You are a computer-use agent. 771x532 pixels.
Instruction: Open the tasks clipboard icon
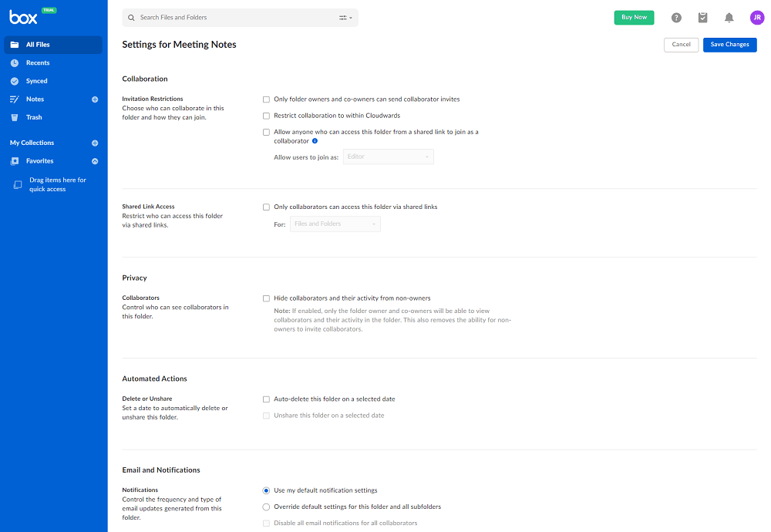point(702,18)
